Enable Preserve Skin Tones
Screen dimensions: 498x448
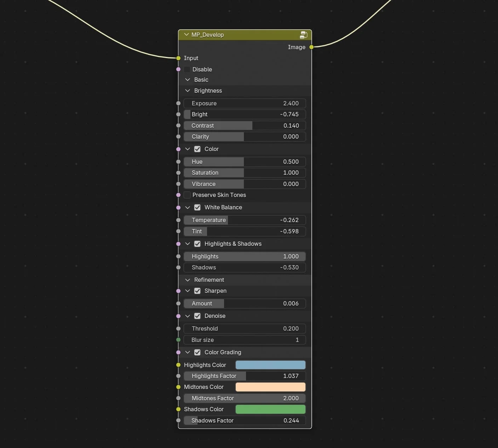[187, 195]
